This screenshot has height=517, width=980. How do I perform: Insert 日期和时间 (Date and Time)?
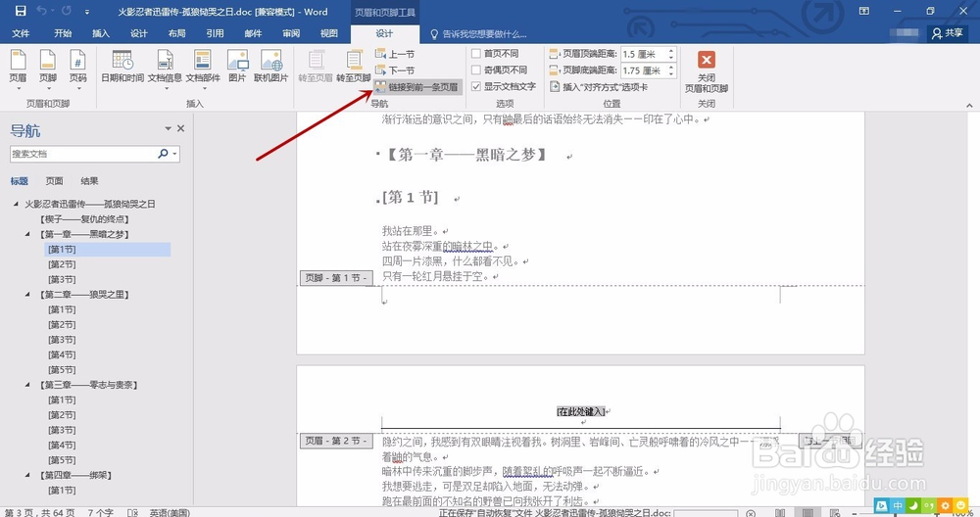click(122, 68)
